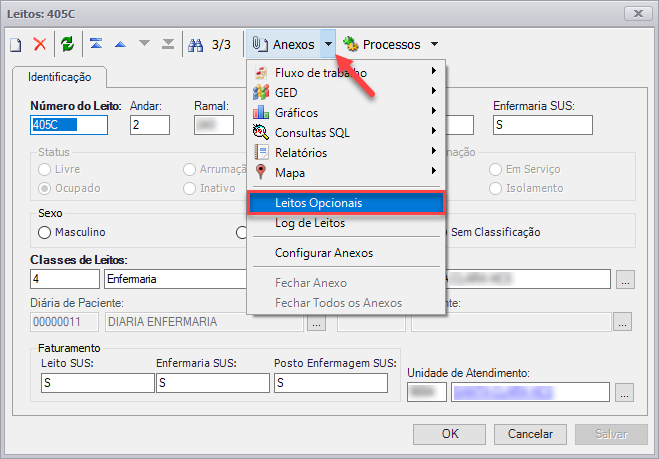659x459 pixels.
Task: Click the colorful GED icon
Action: 261,92
